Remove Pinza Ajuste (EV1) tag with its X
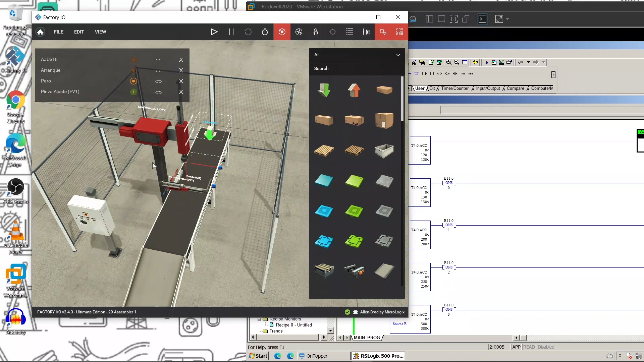This screenshot has width=644, height=362. tap(181, 92)
